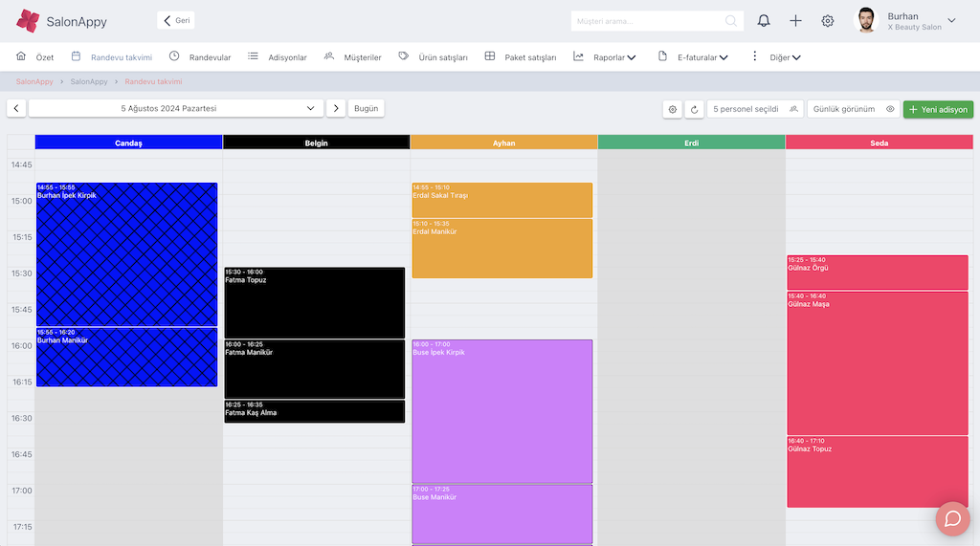Select the purple Buse İpek Kirpik appointment

coord(501,411)
